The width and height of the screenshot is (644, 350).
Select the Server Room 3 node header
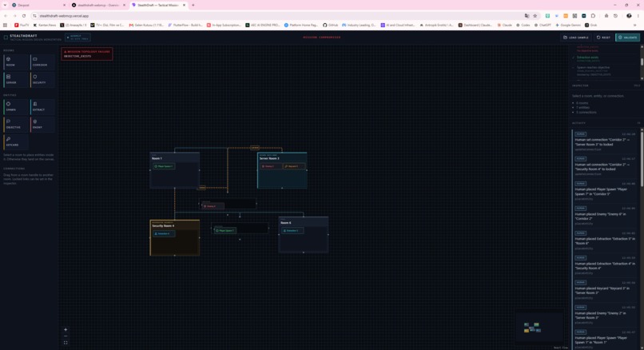pyautogui.click(x=282, y=157)
